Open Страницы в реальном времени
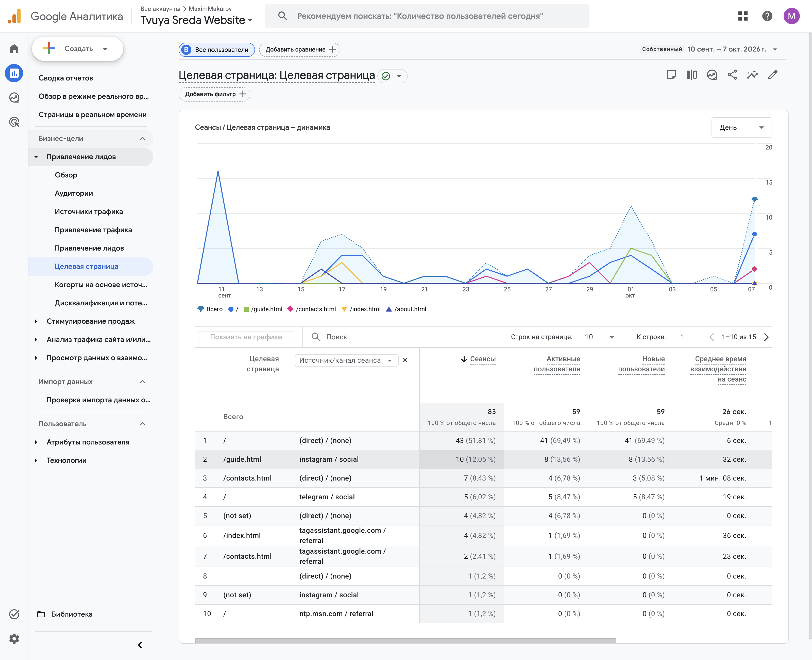This screenshot has width=812, height=660. click(x=92, y=114)
